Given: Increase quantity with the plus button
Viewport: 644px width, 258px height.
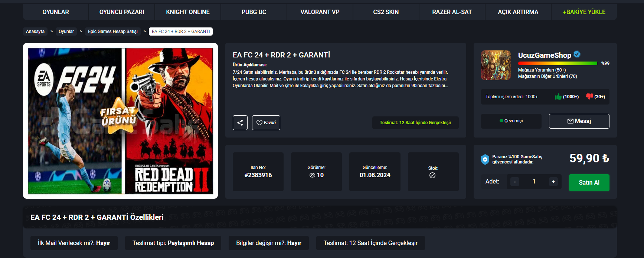Looking at the screenshot, I should point(553,182).
